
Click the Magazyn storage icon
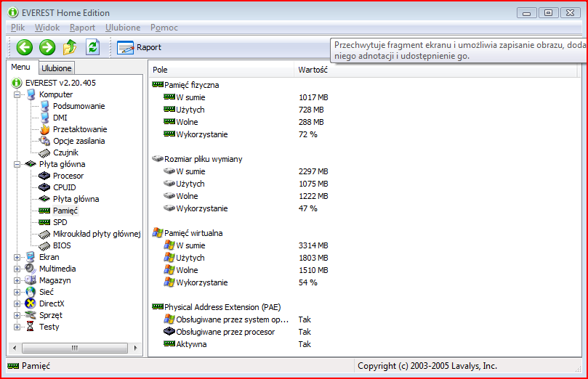(x=31, y=280)
